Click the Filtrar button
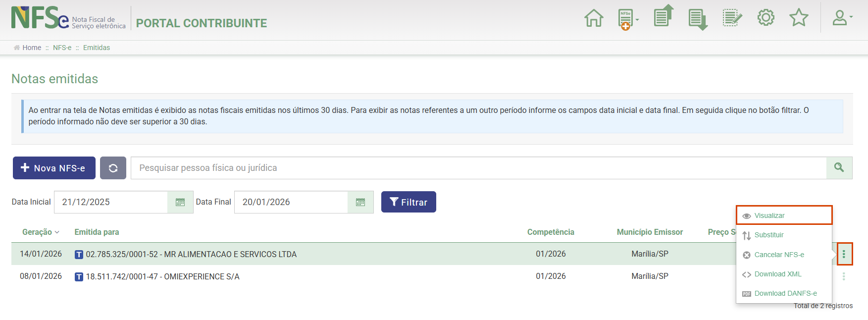The width and height of the screenshot is (868, 320). coord(408,202)
